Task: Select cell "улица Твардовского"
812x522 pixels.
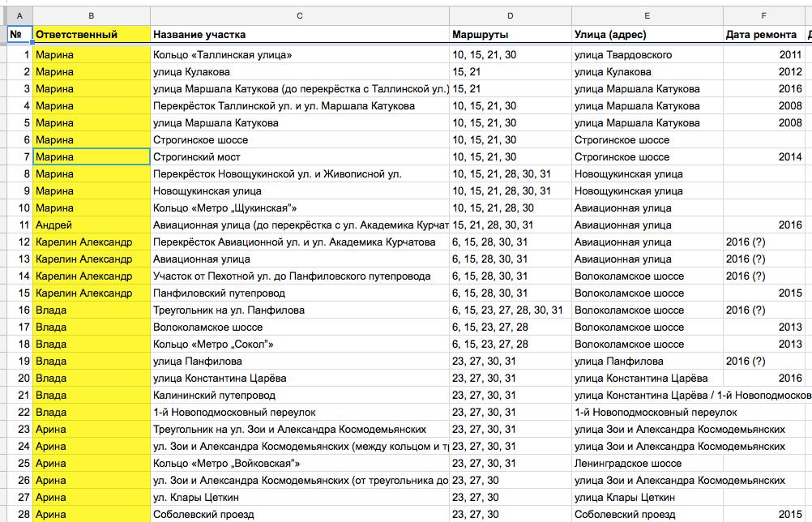Action: pyautogui.click(x=647, y=54)
